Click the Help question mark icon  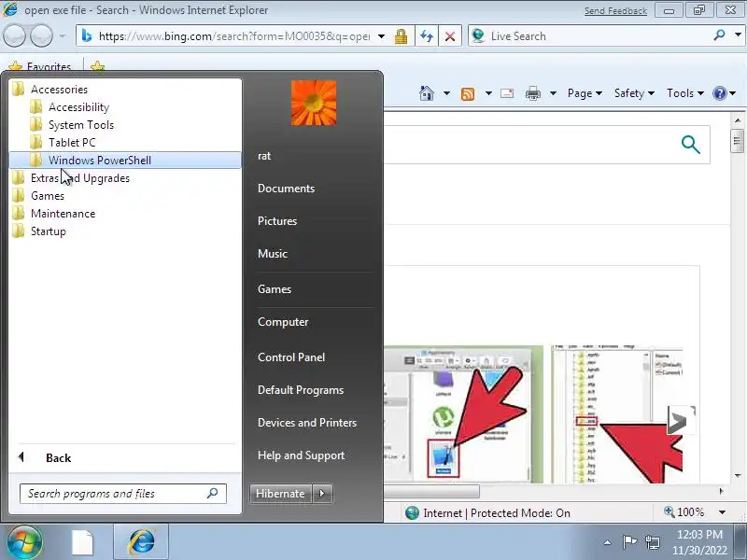coord(719,92)
